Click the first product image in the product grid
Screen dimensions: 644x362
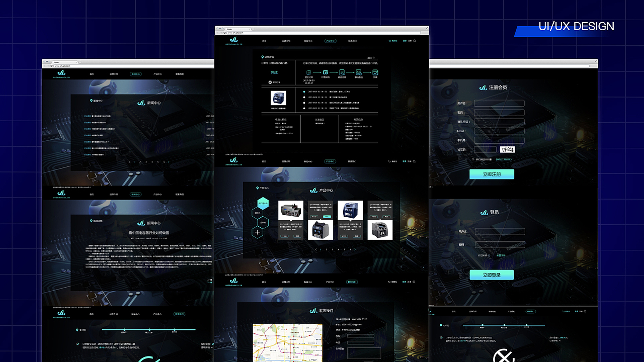click(x=291, y=210)
